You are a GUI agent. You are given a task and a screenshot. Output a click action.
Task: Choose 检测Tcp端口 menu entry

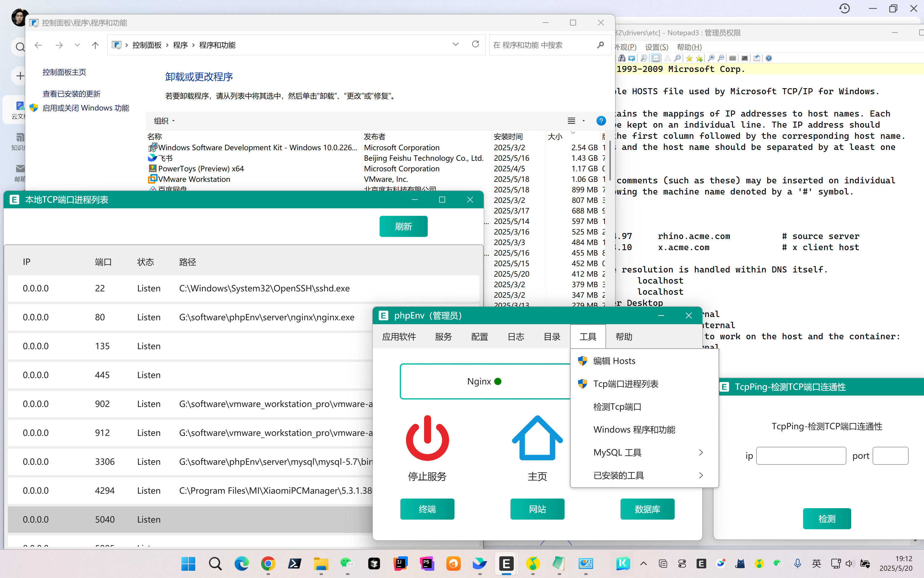click(x=644, y=407)
